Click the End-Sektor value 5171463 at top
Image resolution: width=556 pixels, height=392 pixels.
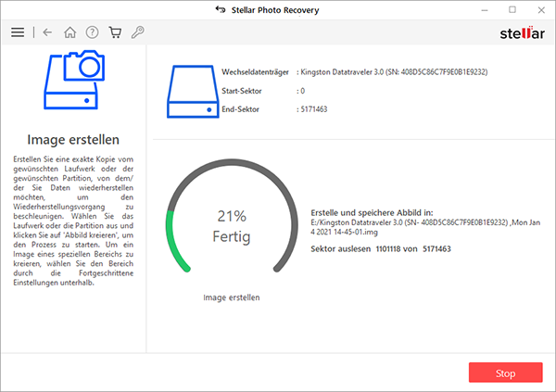[314, 109]
